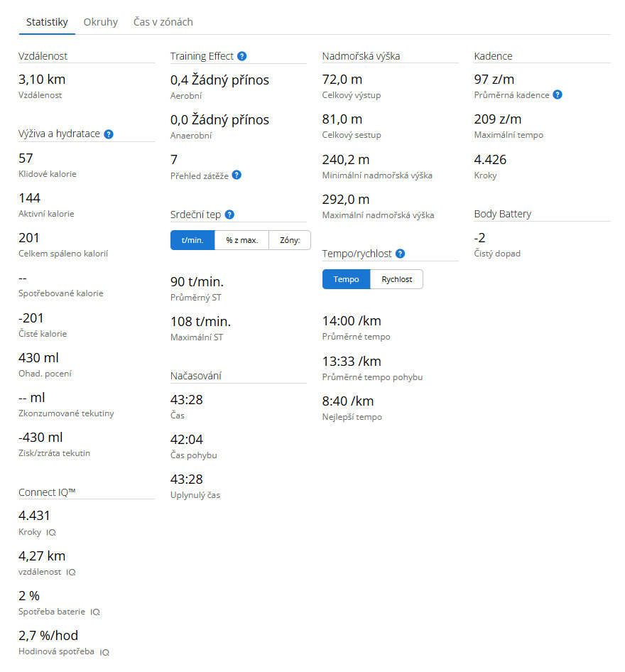Click IQ icon beside Hodinová spotřeba

point(104,652)
